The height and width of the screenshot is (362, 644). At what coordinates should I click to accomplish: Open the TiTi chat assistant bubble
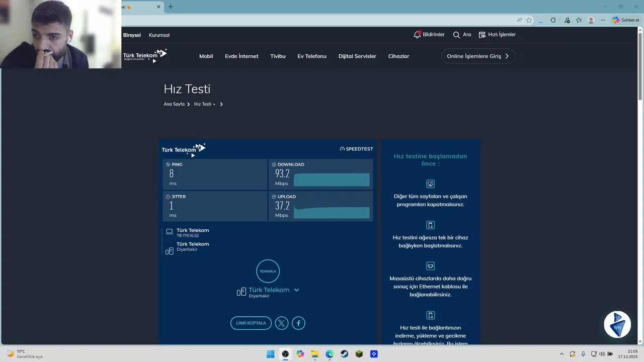(x=617, y=325)
